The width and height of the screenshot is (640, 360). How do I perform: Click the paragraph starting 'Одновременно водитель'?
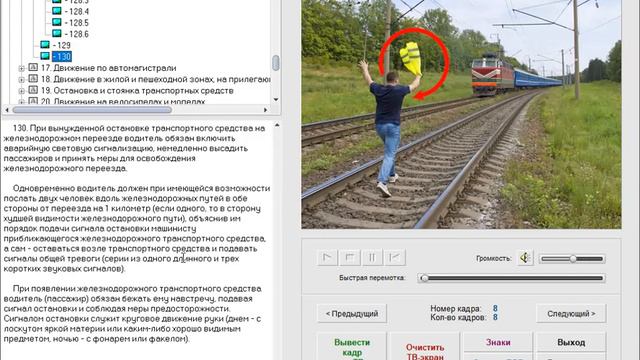pyautogui.click(x=137, y=229)
